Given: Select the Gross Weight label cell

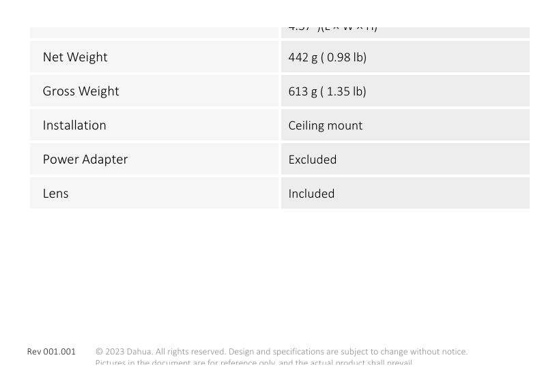Looking at the screenshot, I should click(154, 91).
